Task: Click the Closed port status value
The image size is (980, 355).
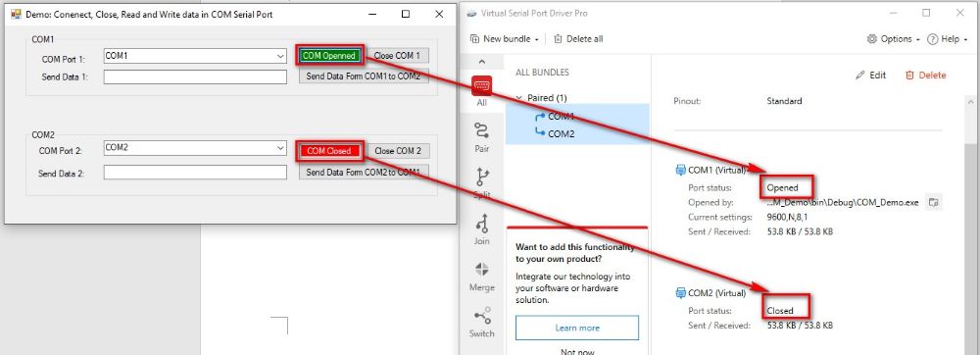Action: click(780, 311)
